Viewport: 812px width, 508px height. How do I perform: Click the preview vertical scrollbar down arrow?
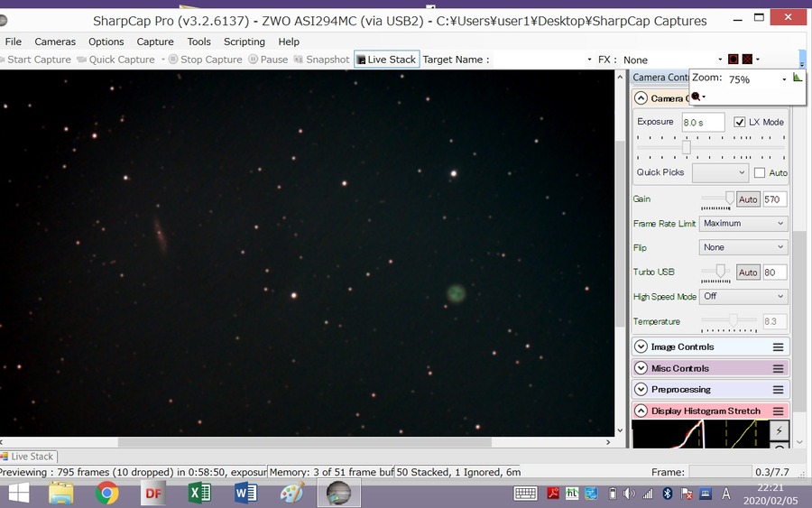coord(620,430)
